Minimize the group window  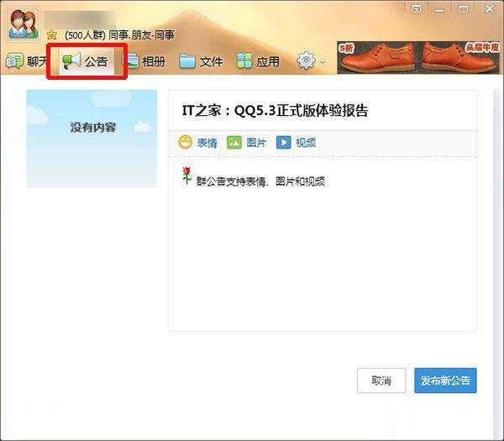click(439, 9)
